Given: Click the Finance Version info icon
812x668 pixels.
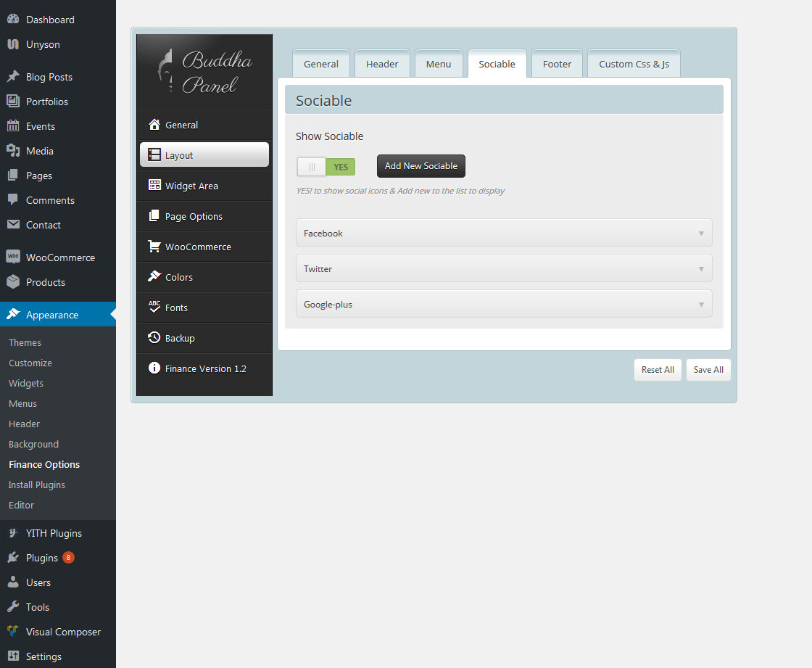Looking at the screenshot, I should coord(154,368).
